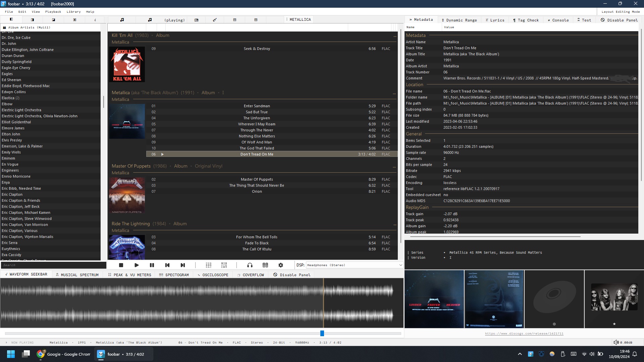Screen dimensions: 644x362
Task: Select the radio icon playlist tab
Action: tap(197, 20)
